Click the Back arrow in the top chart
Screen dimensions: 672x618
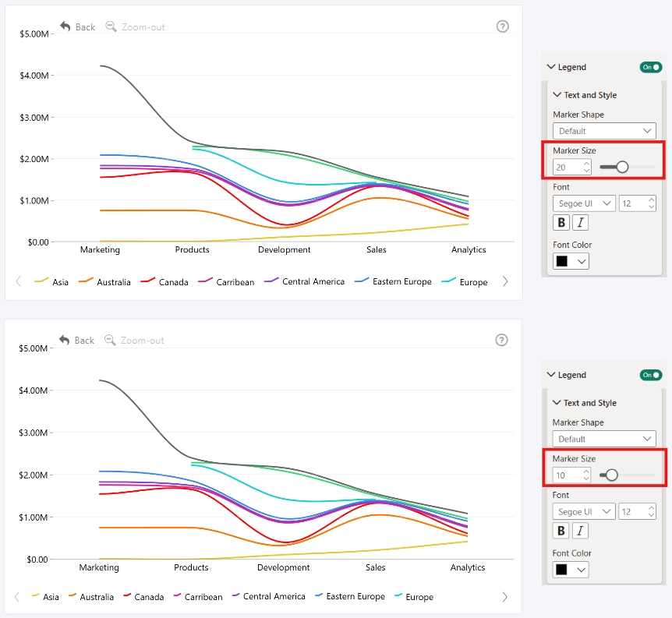(x=65, y=26)
